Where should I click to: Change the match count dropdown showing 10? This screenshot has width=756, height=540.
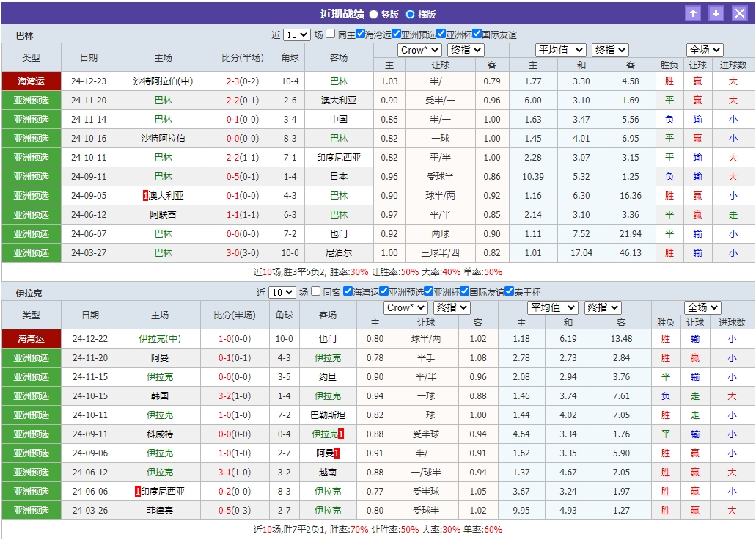[296, 33]
